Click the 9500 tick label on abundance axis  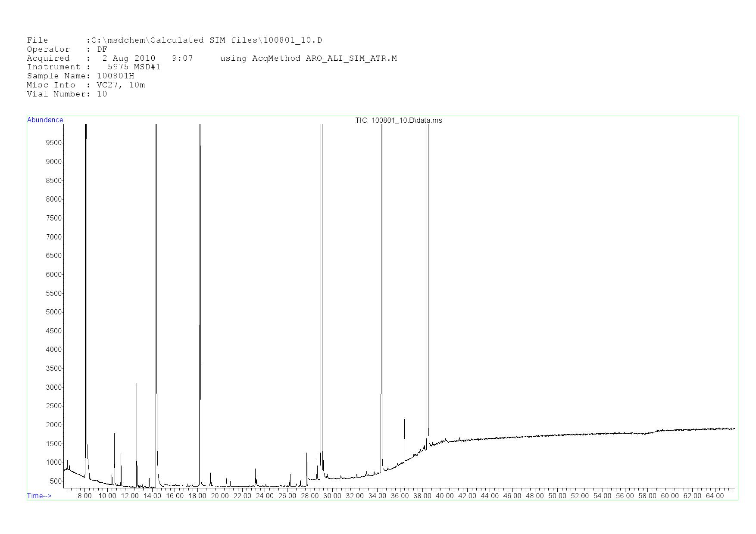[53, 143]
